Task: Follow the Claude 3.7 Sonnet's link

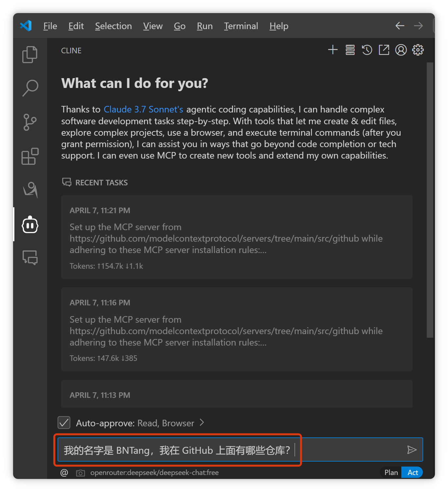Action: [143, 109]
